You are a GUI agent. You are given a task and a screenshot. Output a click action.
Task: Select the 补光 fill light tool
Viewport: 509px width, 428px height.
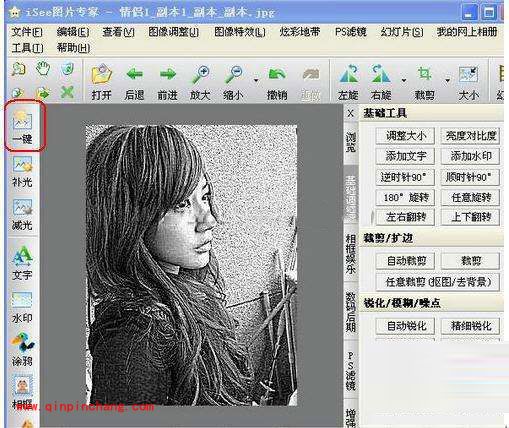[22, 171]
